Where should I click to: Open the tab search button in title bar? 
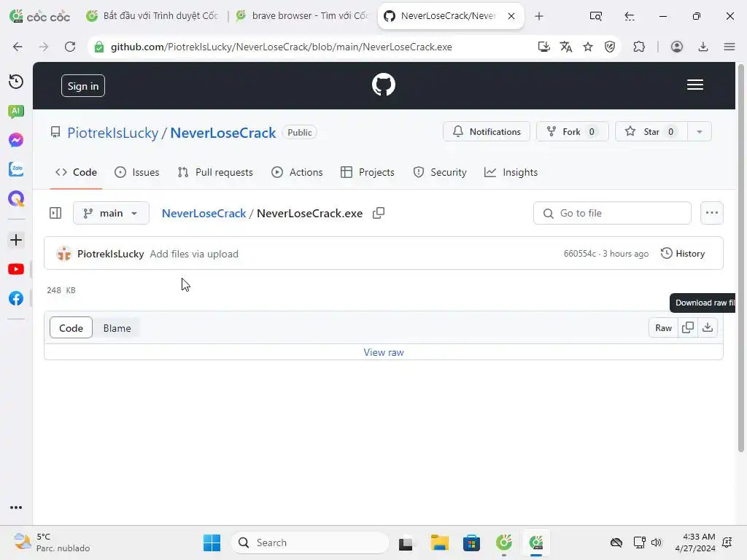[x=595, y=16]
